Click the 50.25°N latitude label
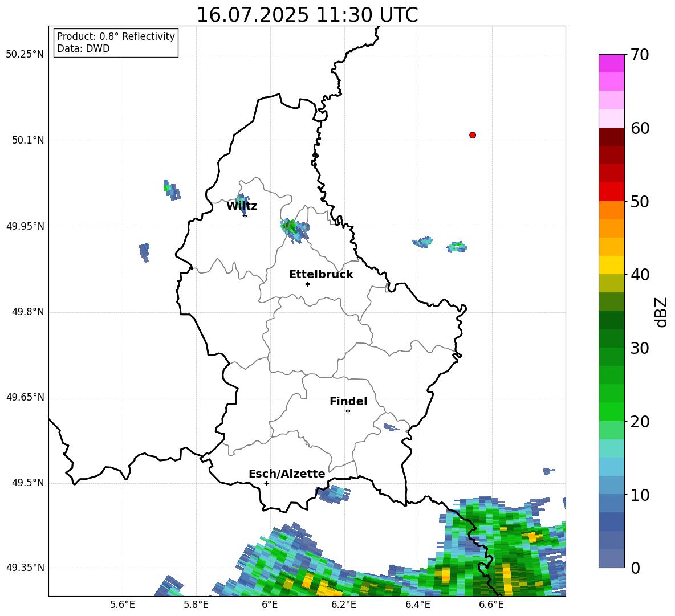Image resolution: width=675 pixels, height=616 pixels. (x=25, y=55)
